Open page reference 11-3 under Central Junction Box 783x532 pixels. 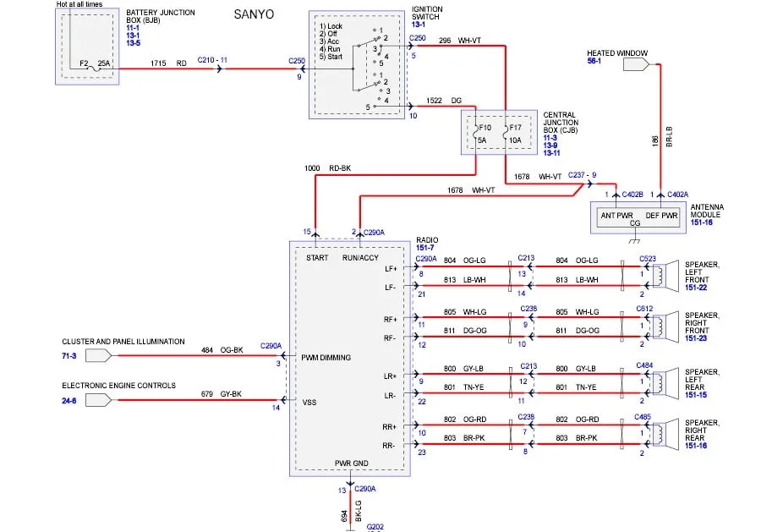click(550, 138)
